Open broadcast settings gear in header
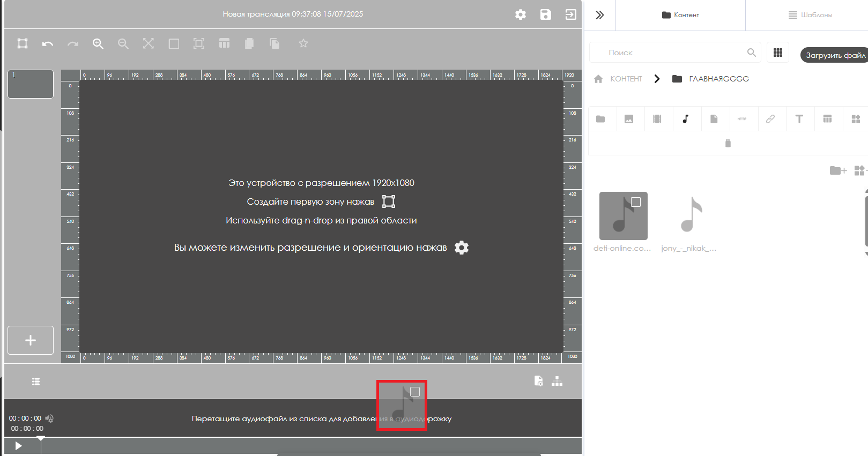 point(521,14)
